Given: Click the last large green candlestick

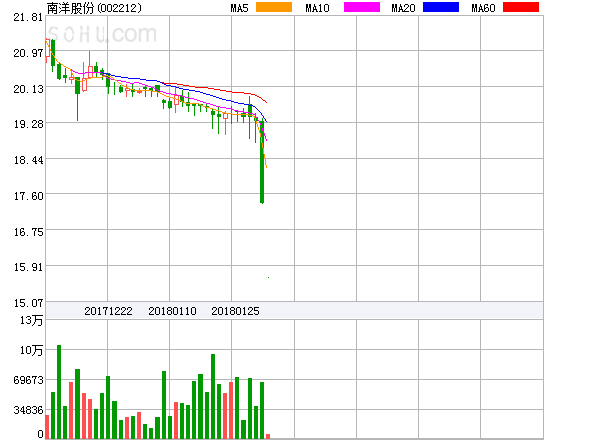Looking at the screenshot, I should click(262, 162).
